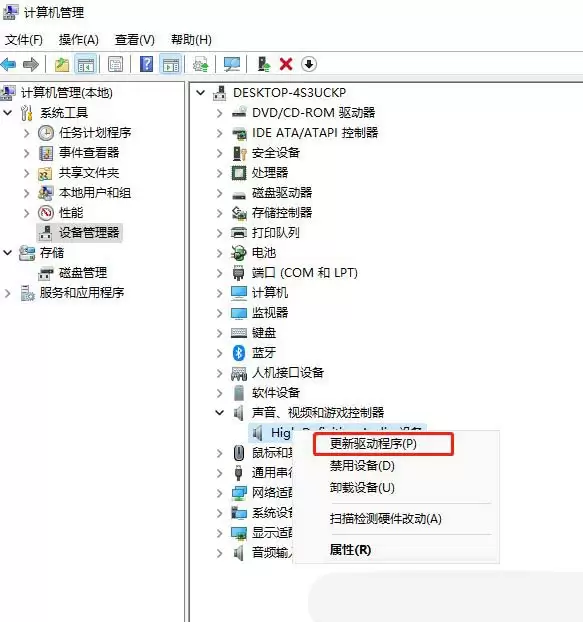Expand the 存储控制器 node
The image size is (583, 622).
(x=219, y=213)
